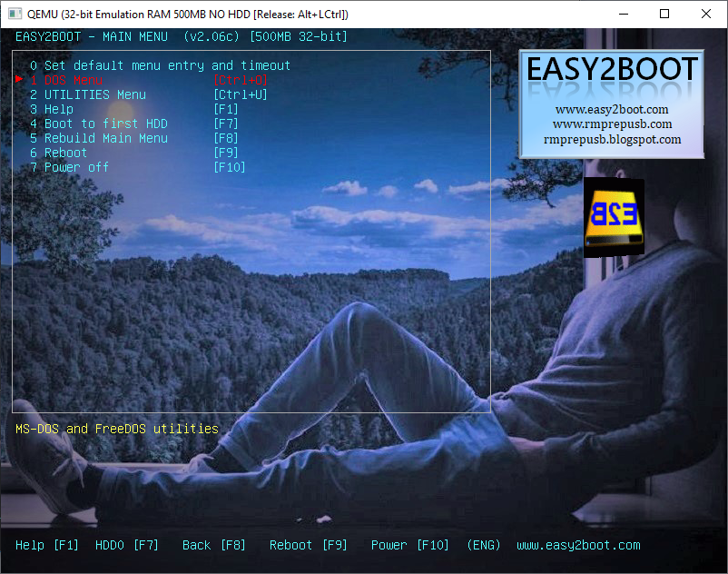Click the EASY2BOOT - MAIN MENU heading
Image resolution: width=728 pixels, height=574 pixels.
(x=92, y=36)
